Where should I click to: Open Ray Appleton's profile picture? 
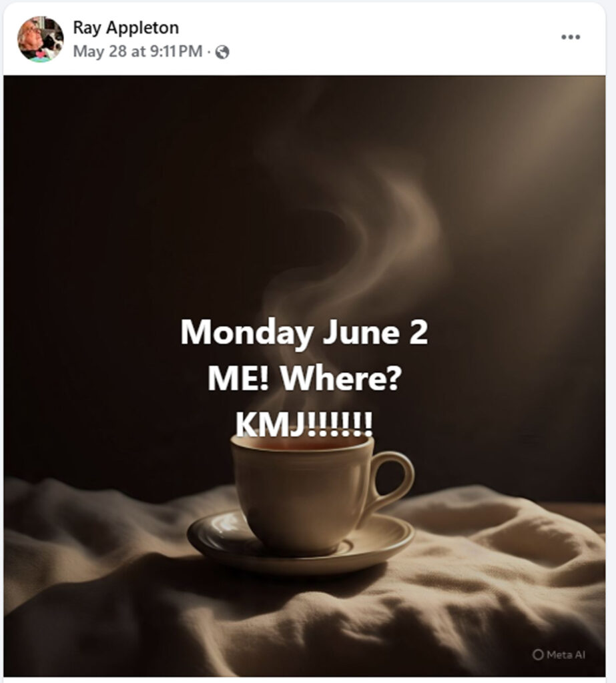pyautogui.click(x=40, y=39)
